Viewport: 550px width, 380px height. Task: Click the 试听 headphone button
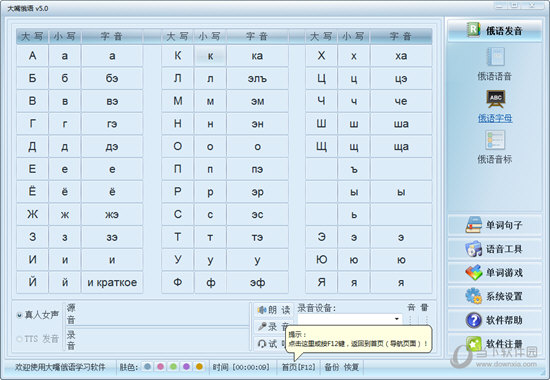click(271, 344)
